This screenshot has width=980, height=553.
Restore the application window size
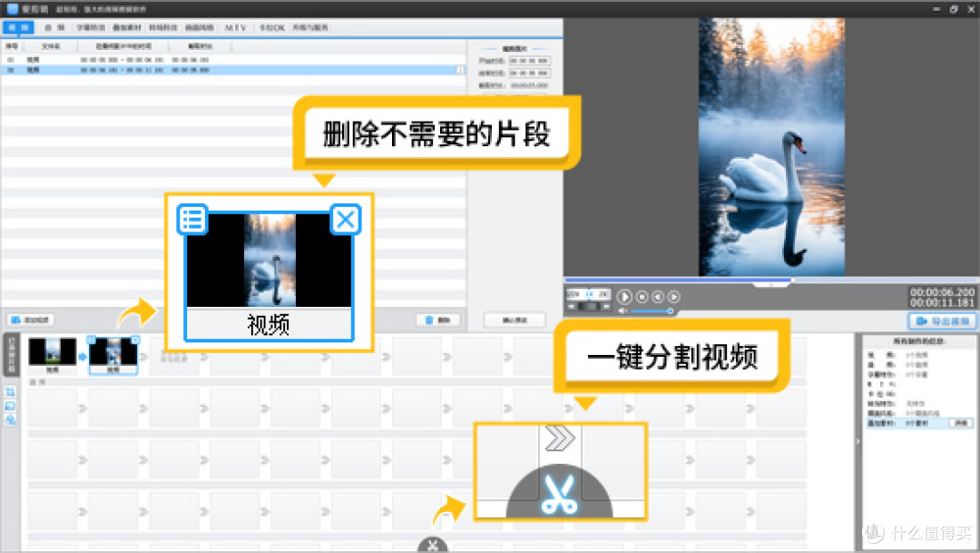tap(954, 9)
